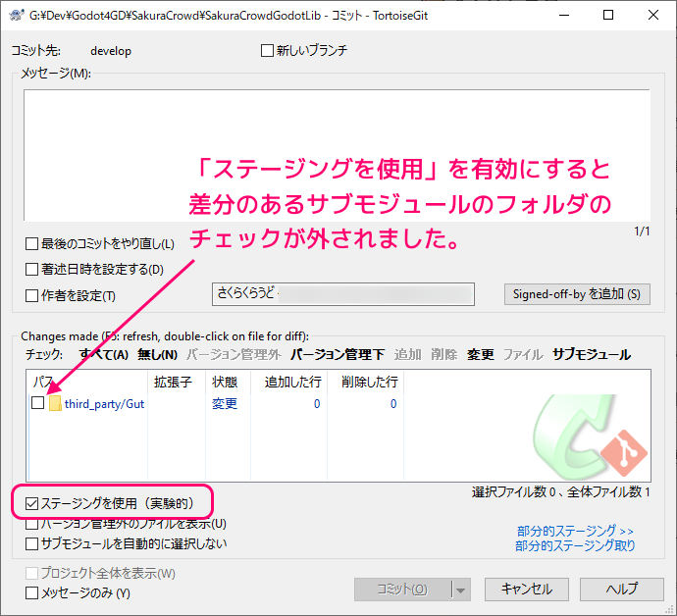
Task: Sort the list by 状態 column header
Action: (x=224, y=381)
